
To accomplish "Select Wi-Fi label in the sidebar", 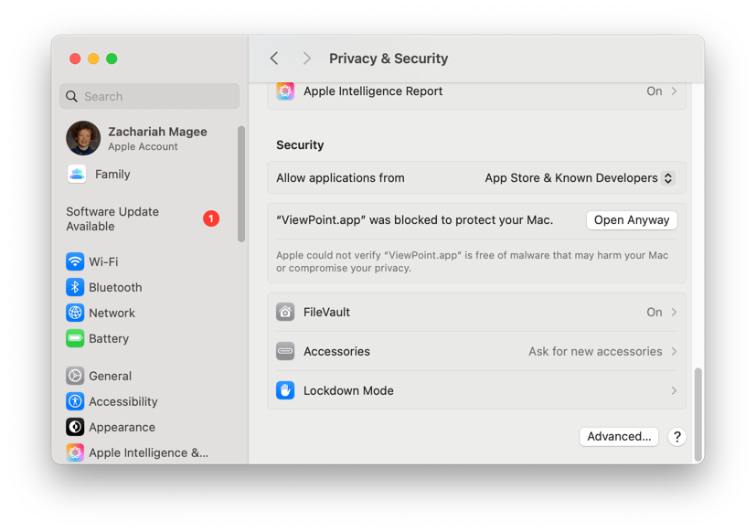I will (x=103, y=261).
